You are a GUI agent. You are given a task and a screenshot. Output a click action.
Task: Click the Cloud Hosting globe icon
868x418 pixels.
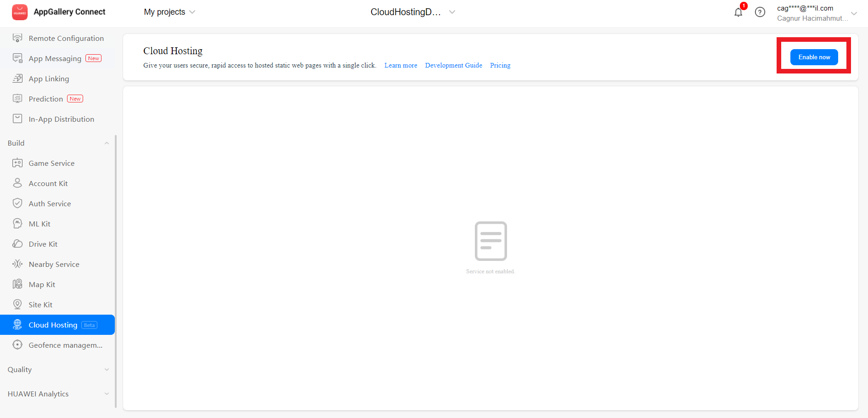[x=17, y=325]
